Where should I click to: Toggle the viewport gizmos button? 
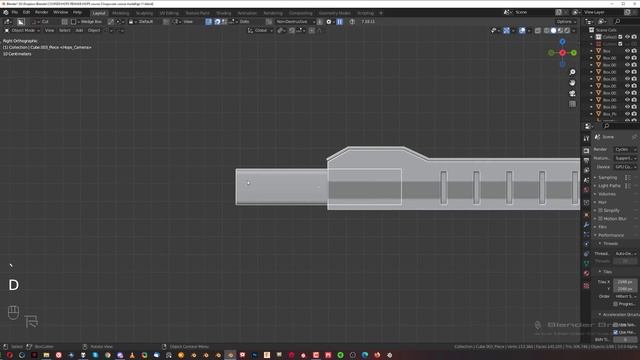click(506, 31)
